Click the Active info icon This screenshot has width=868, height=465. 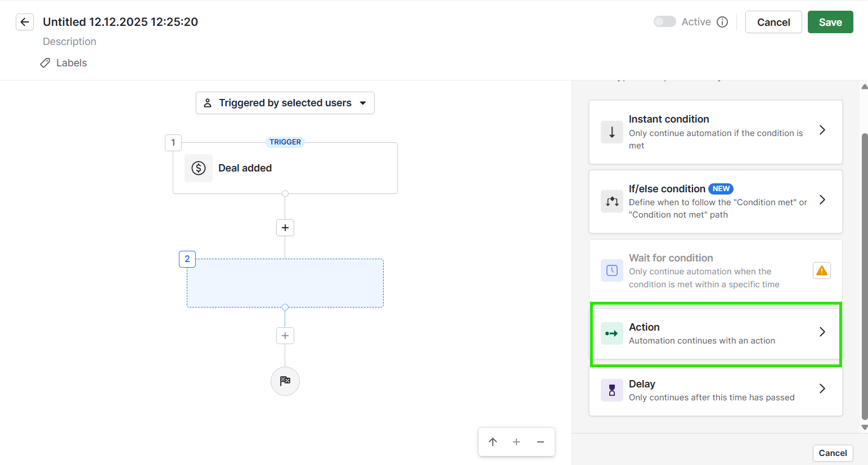pos(722,22)
